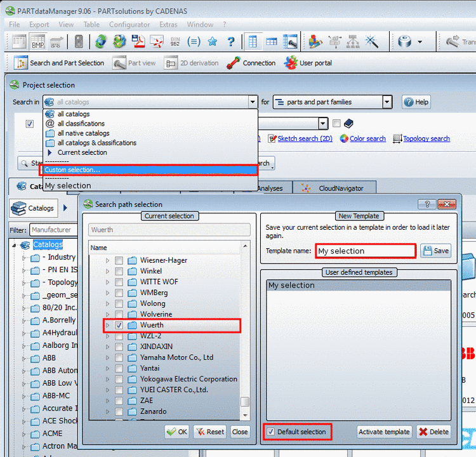The height and width of the screenshot is (457, 476).
Task: Choose all native catalogs option
Action: (84, 133)
